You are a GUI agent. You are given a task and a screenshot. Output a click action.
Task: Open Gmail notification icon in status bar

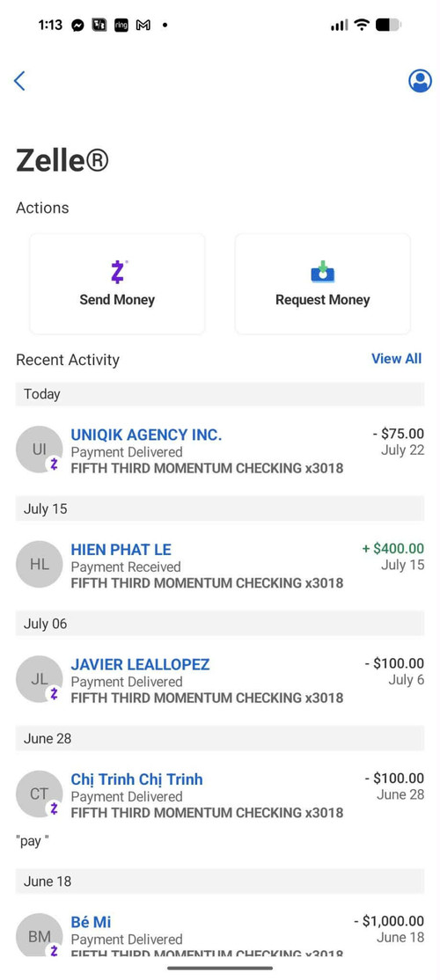[x=143, y=26]
